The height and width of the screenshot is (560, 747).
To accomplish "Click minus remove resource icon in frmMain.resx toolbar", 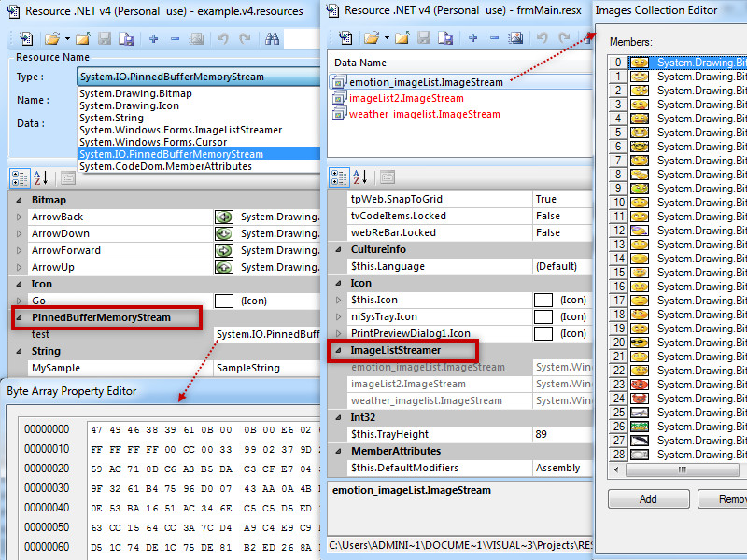I will tap(494, 37).
